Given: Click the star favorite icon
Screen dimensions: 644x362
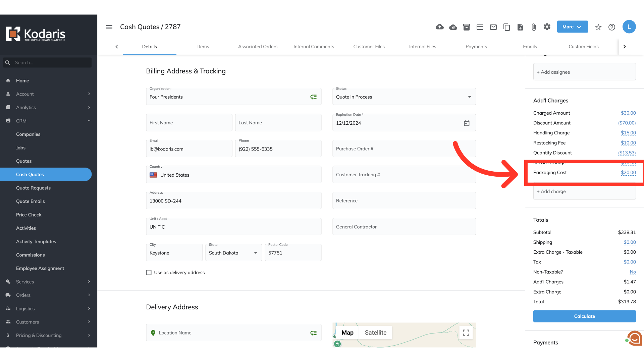Looking at the screenshot, I should (x=598, y=27).
